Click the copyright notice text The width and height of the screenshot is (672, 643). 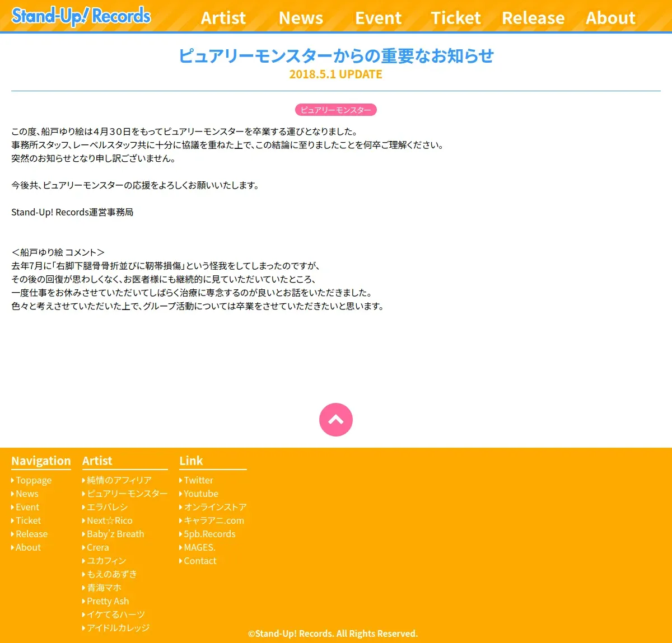click(333, 633)
